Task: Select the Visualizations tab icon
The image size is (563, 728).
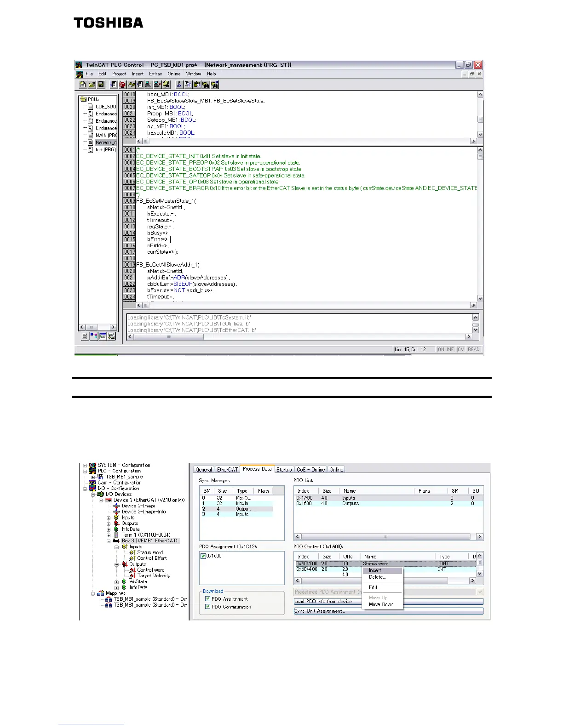Action: click(x=103, y=336)
